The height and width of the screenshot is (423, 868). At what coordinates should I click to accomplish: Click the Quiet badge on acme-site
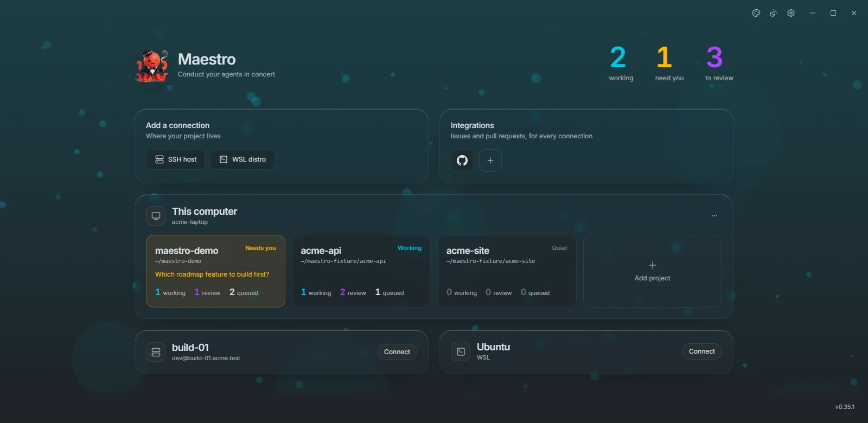(x=559, y=248)
